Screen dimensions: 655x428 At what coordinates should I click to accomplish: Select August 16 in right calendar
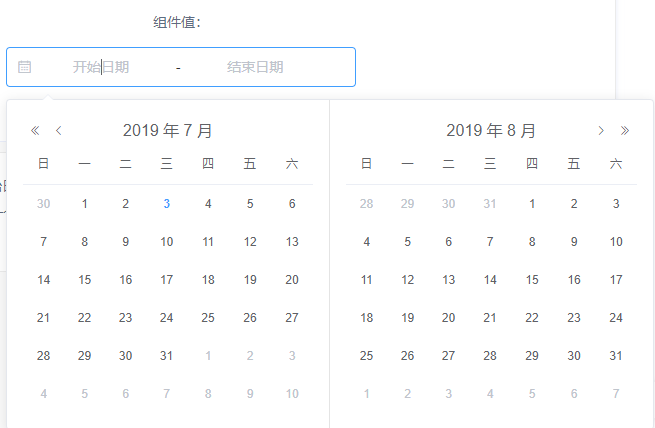tap(574, 280)
